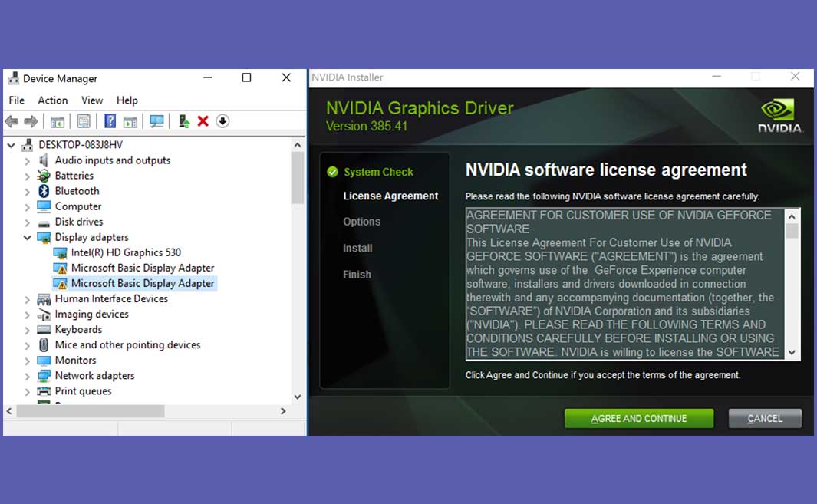This screenshot has width=817, height=504.
Task: Select the License Agreement installer step
Action: click(x=390, y=196)
